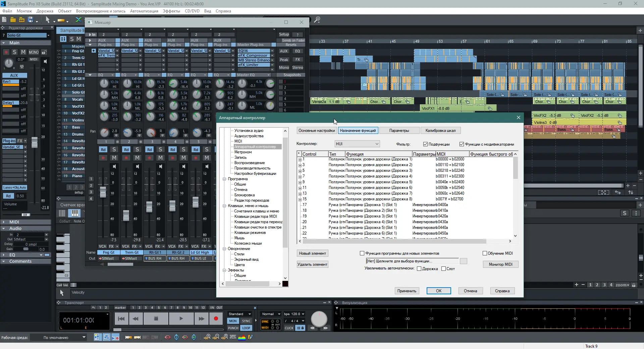This screenshot has width=644, height=349.
Task: Enable the Подфункции filter checkbox
Action: pyautogui.click(x=425, y=144)
